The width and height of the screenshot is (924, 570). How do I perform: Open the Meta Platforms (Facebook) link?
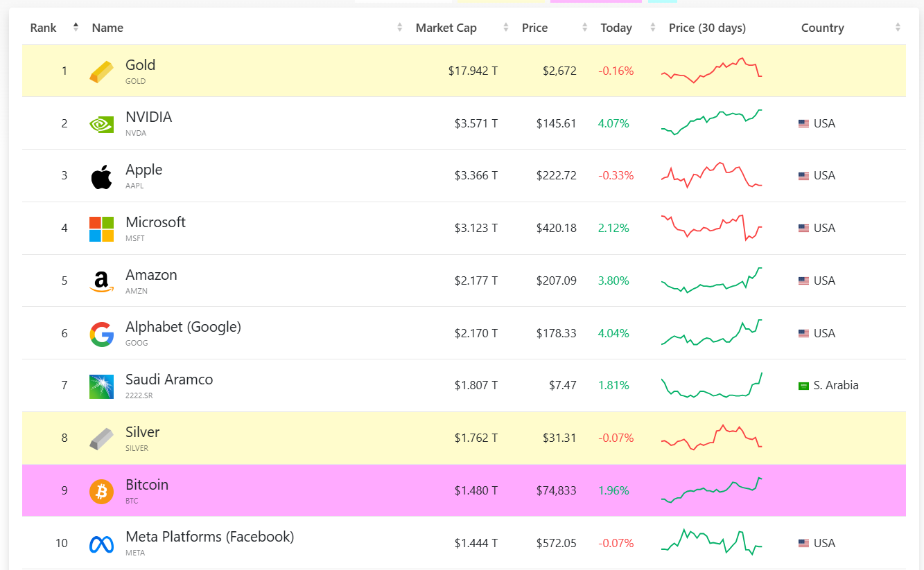tap(209, 536)
